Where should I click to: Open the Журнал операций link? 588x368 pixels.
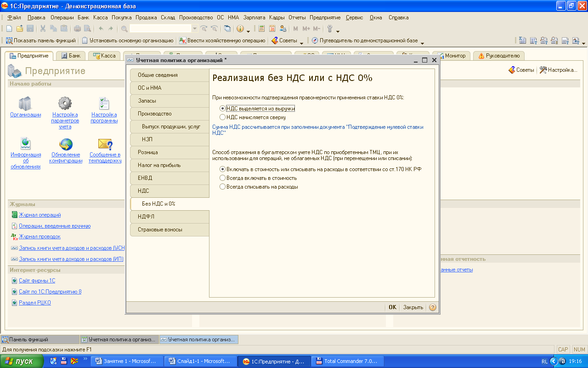(40, 215)
